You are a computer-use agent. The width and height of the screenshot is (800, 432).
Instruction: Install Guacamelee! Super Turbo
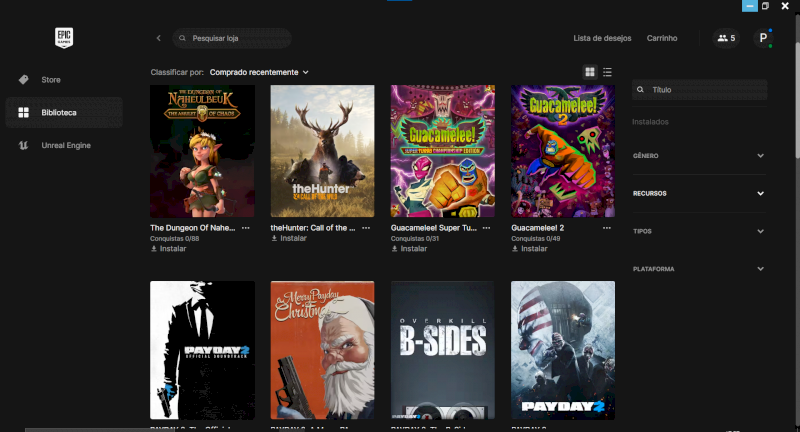click(409, 249)
